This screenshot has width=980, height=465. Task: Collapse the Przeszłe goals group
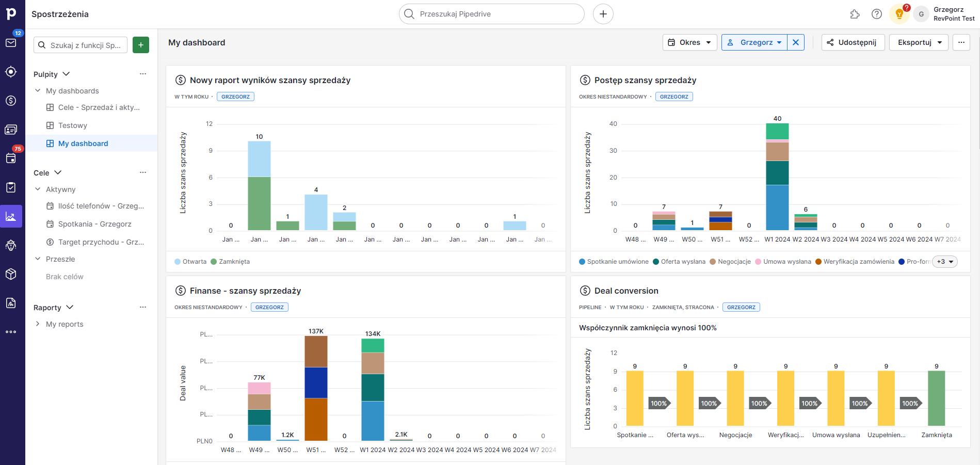coord(38,259)
